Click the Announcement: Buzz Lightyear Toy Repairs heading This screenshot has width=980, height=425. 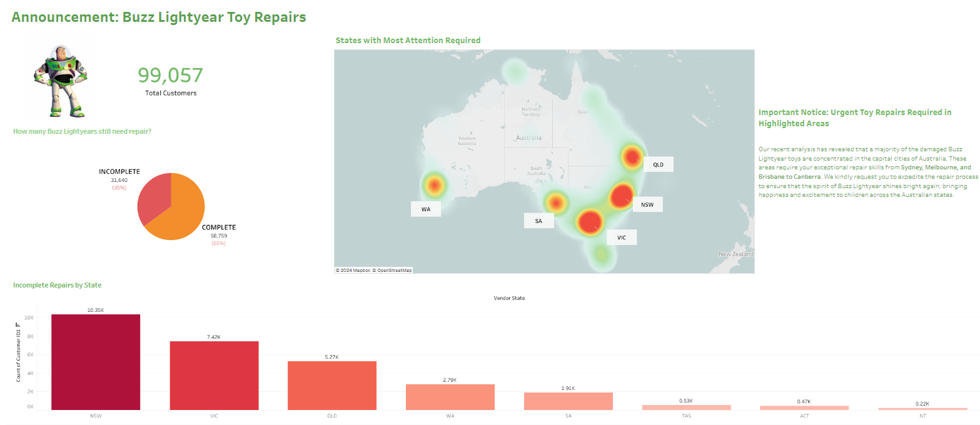pos(159,17)
